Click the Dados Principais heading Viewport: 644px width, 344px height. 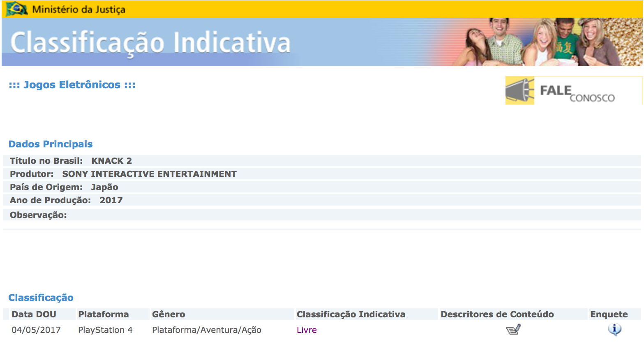[51, 144]
